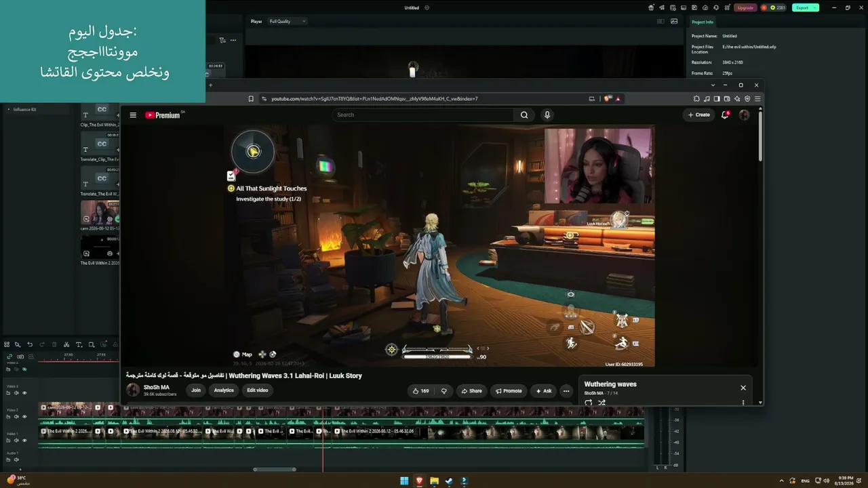Open ENG language indicator in taskbar
The image size is (868, 488).
tap(805, 481)
